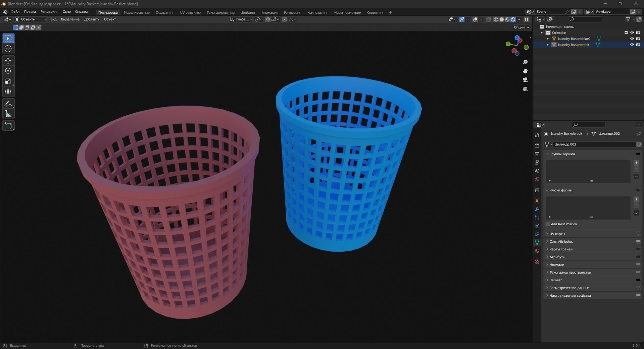Image resolution: width=644 pixels, height=349 pixels.
Task: Select the Move tool
Action: [x=8, y=61]
